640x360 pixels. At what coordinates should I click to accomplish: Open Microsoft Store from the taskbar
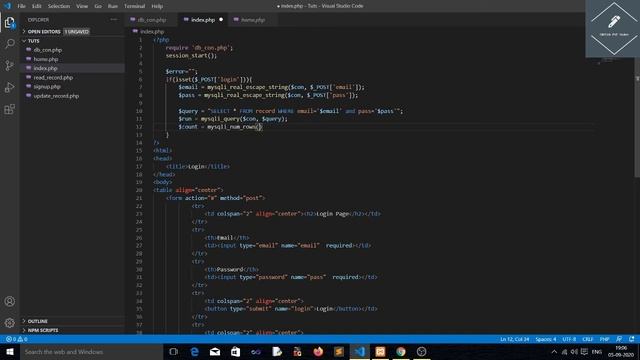[236, 351]
